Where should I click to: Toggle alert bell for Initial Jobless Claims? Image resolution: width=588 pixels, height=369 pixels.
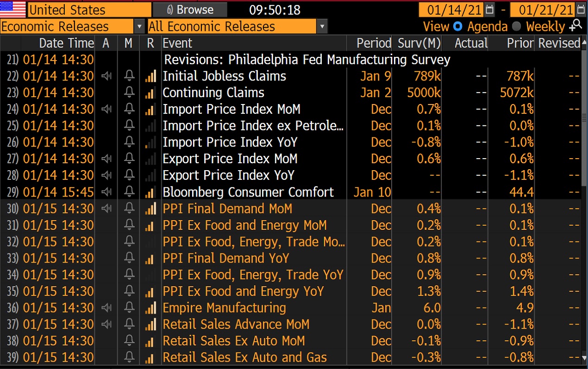[x=129, y=76]
